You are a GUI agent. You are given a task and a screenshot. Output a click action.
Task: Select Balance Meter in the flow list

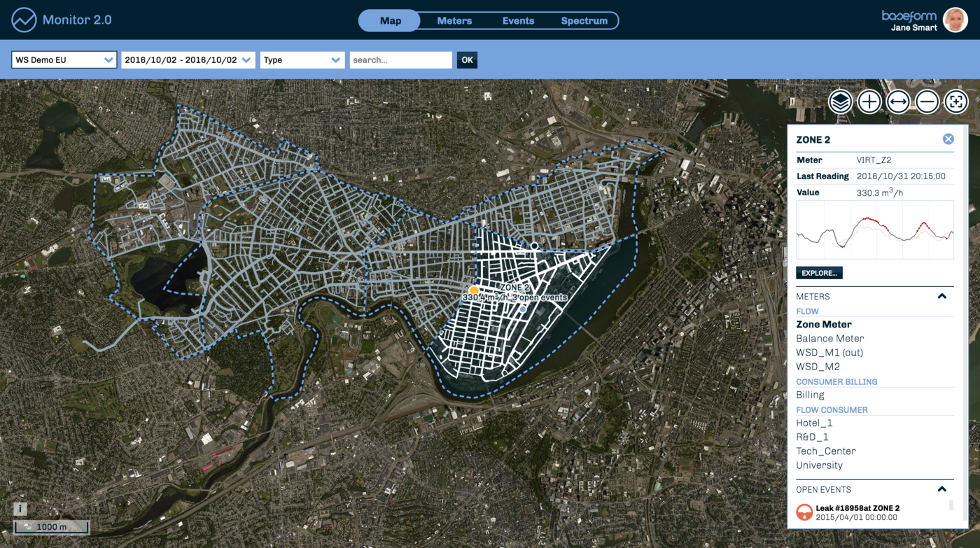point(829,339)
